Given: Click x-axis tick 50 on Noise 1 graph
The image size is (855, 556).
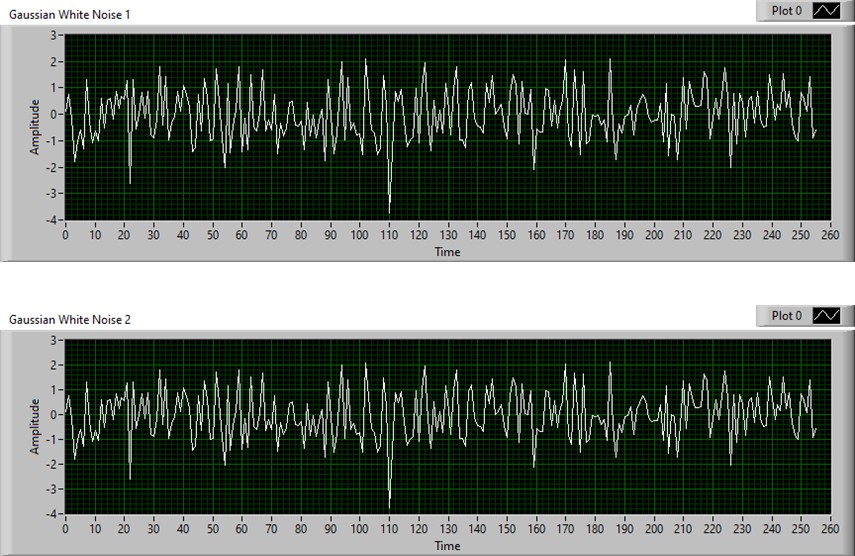Looking at the screenshot, I should pos(213,235).
